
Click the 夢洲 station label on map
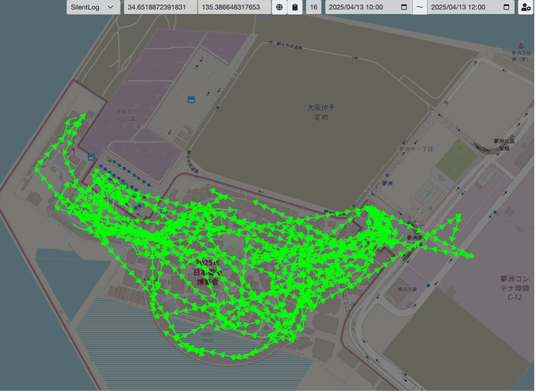(387, 183)
